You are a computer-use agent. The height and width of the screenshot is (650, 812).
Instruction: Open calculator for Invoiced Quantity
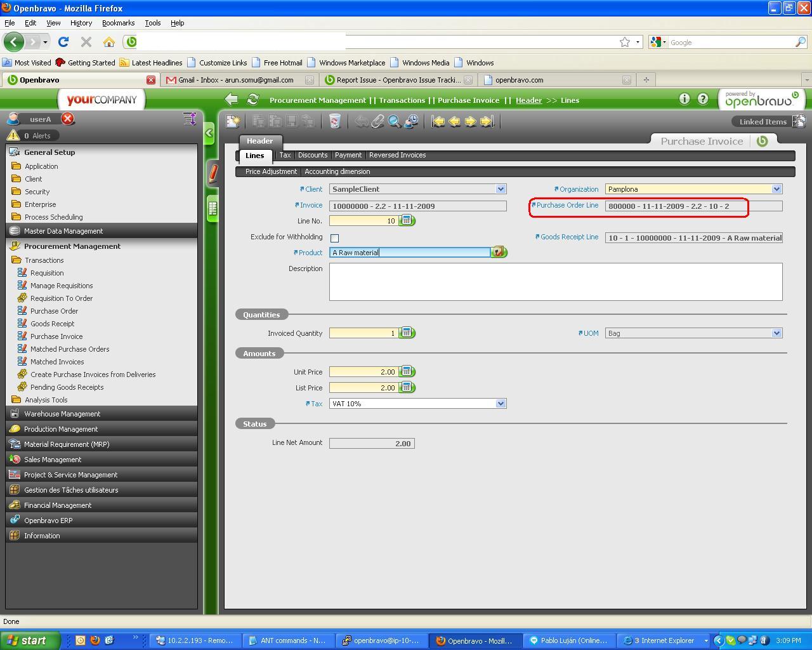(407, 333)
